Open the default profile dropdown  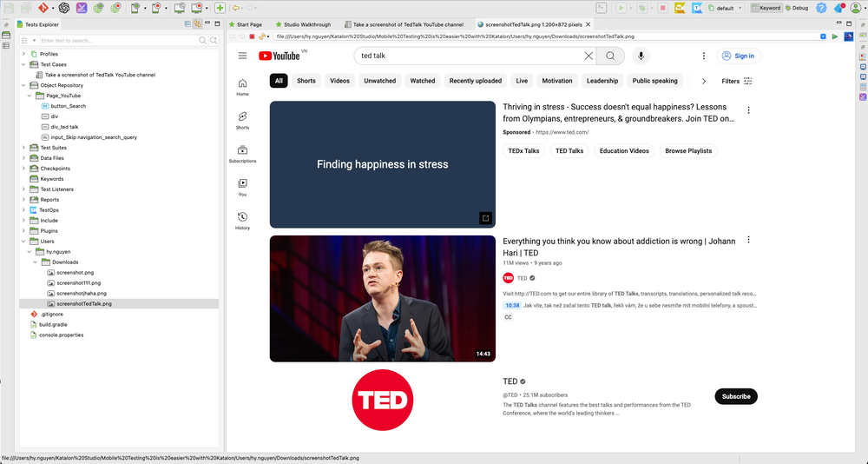(727, 8)
